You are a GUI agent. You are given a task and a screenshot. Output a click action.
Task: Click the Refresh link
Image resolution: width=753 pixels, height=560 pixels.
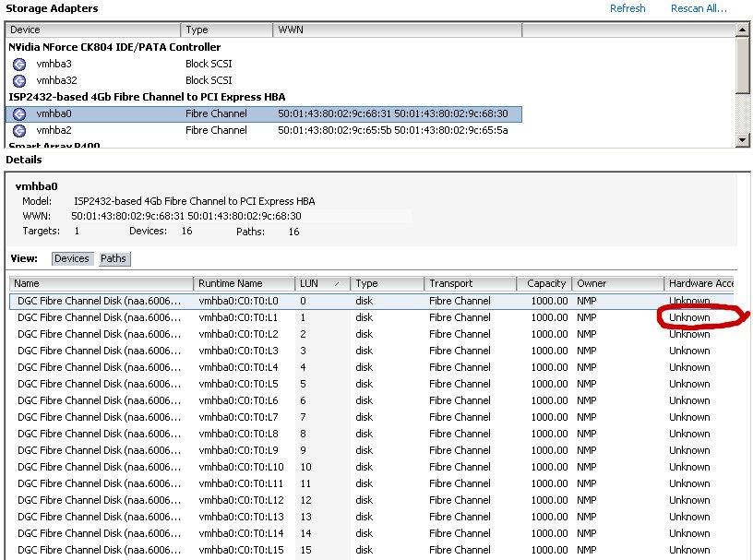(x=627, y=8)
